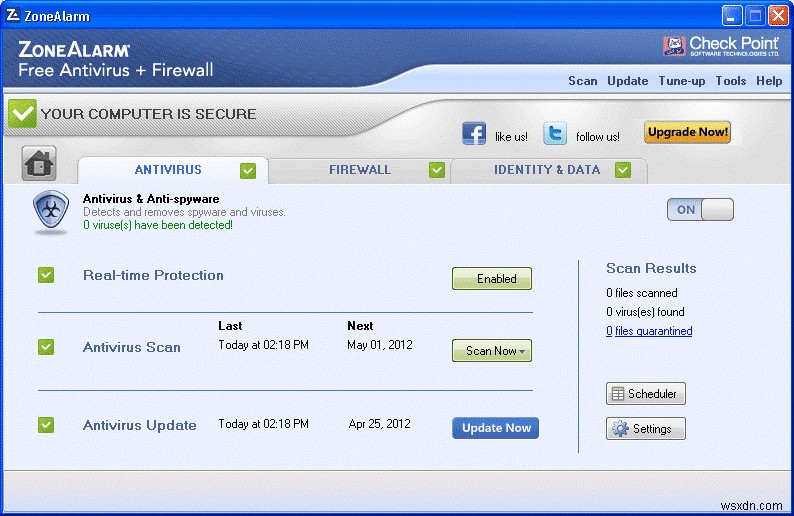Click the Firewall tab green check icon
Image resolution: width=794 pixels, height=516 pixels.
click(x=436, y=170)
